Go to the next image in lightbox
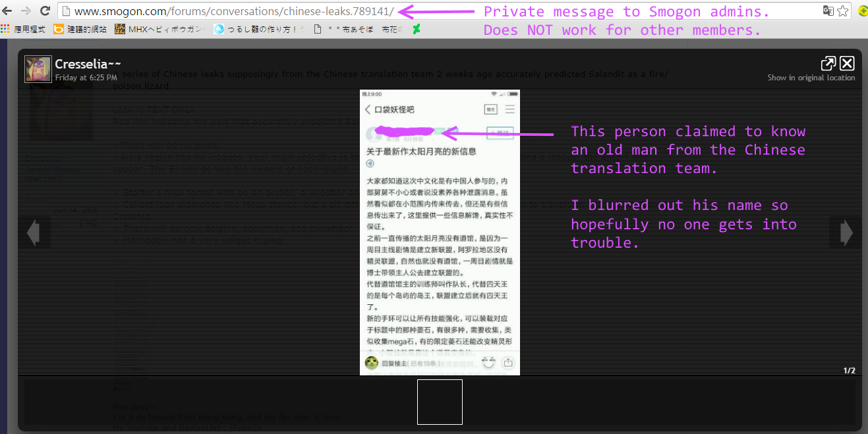Viewport: 868px width, 434px height. [x=846, y=232]
